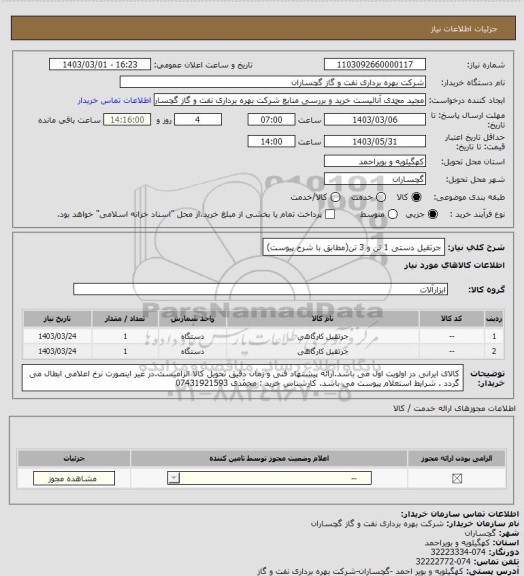Image resolution: width=524 pixels, height=576 pixels.
Task: Click general description field جرثقیل دستی
Action: point(353,247)
